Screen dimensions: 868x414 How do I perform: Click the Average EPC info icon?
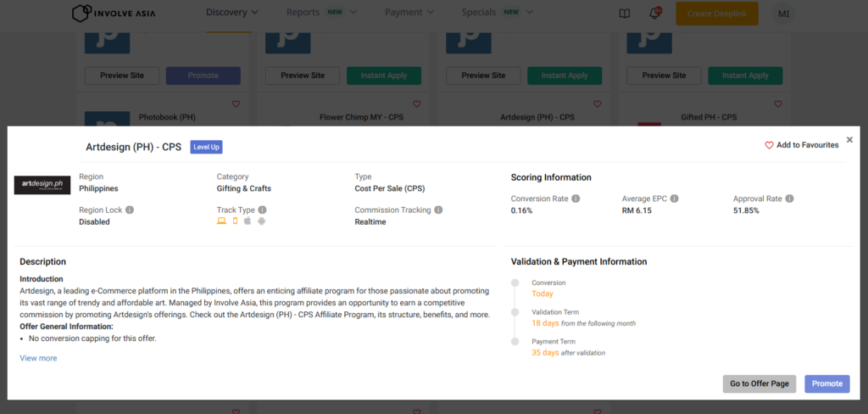tap(675, 199)
